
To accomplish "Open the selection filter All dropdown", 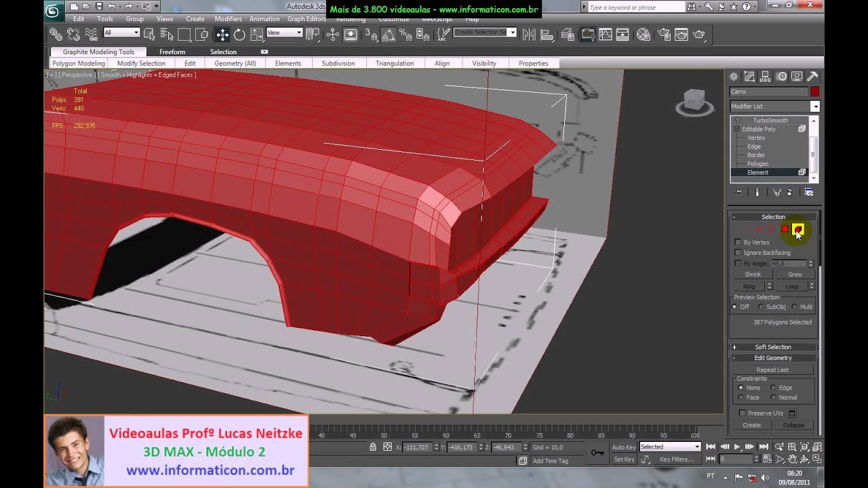I will tap(121, 33).
